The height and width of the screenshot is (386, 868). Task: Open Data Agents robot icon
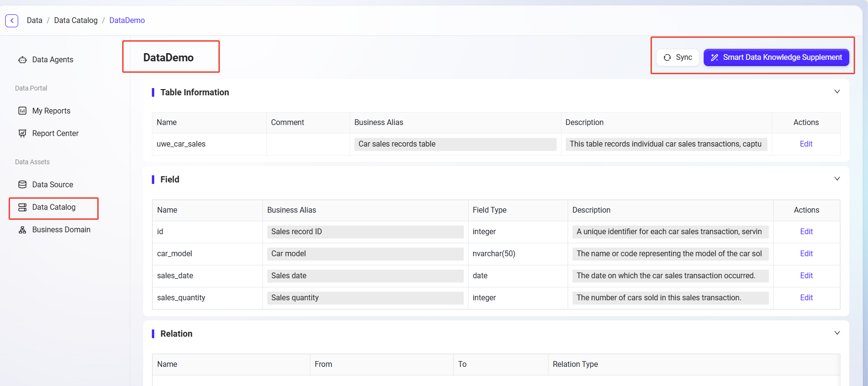pyautogui.click(x=23, y=60)
